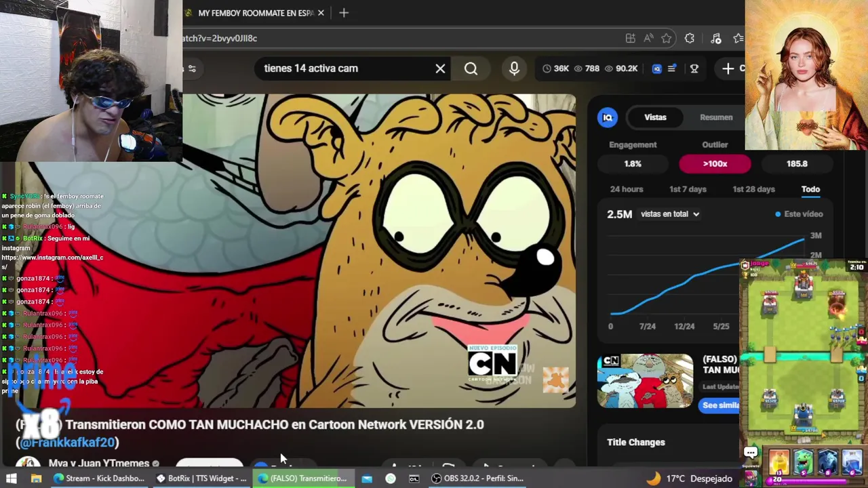The width and height of the screenshot is (868, 488).
Task: Open the similar video thumbnail in stats panel
Action: 645,381
